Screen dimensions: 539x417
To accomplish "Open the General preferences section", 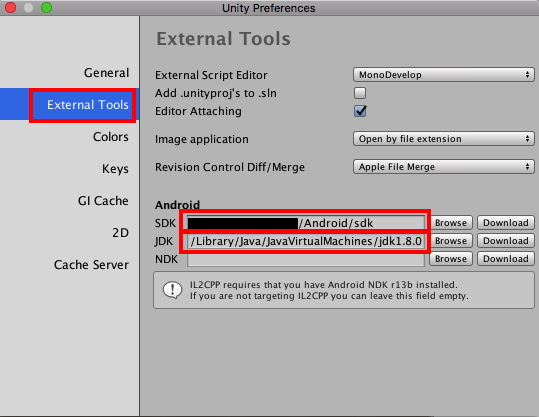I will tap(107, 73).
